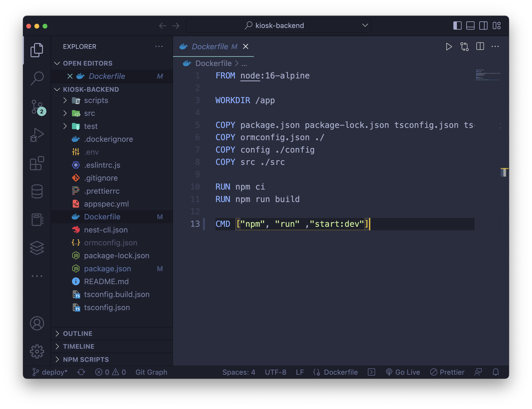The image size is (532, 409).
Task: Click the deploy* branch indicator
Action: (50, 372)
